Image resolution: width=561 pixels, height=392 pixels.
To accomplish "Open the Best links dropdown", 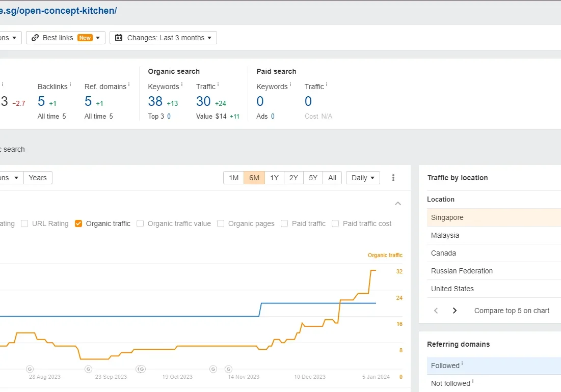I will [66, 38].
